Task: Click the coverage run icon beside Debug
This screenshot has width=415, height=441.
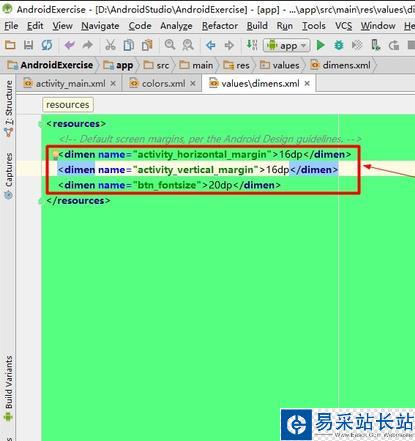Action: coord(357,45)
